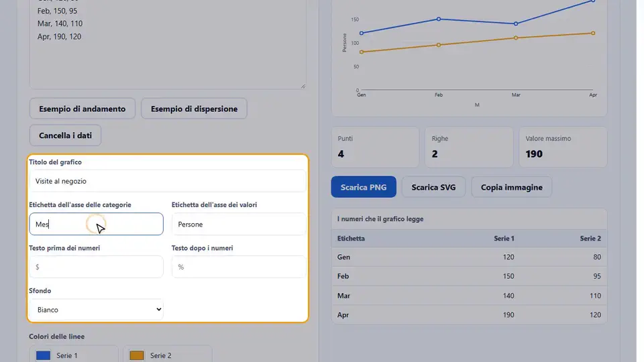Click value 140 in the Mar row
The width and height of the screenshot is (644, 362).
[x=508, y=296]
